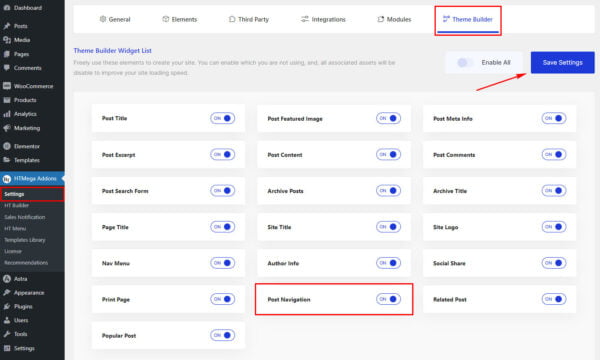Toggle the Post Featured Image switch
This screenshot has height=360, width=600.
click(388, 118)
